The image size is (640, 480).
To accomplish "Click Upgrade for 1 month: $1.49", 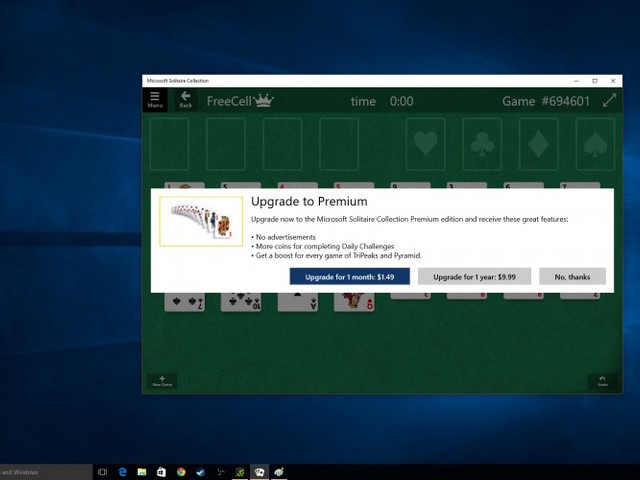I will (x=350, y=277).
